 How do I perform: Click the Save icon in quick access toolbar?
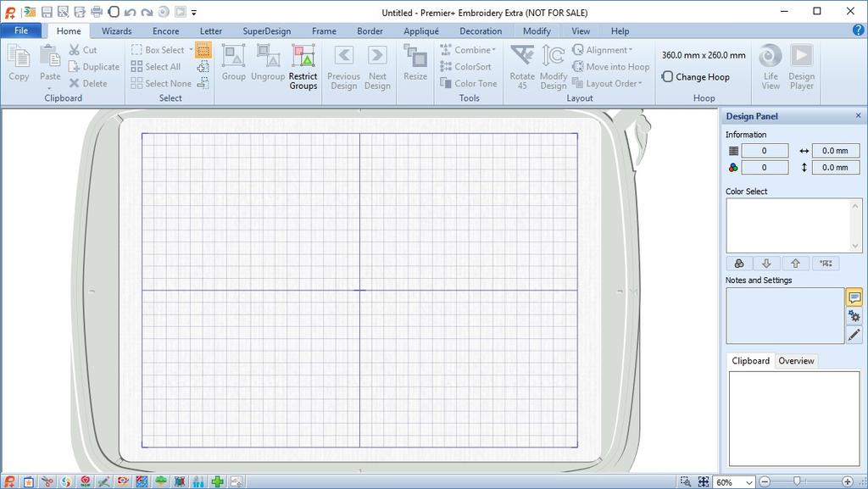[47, 12]
